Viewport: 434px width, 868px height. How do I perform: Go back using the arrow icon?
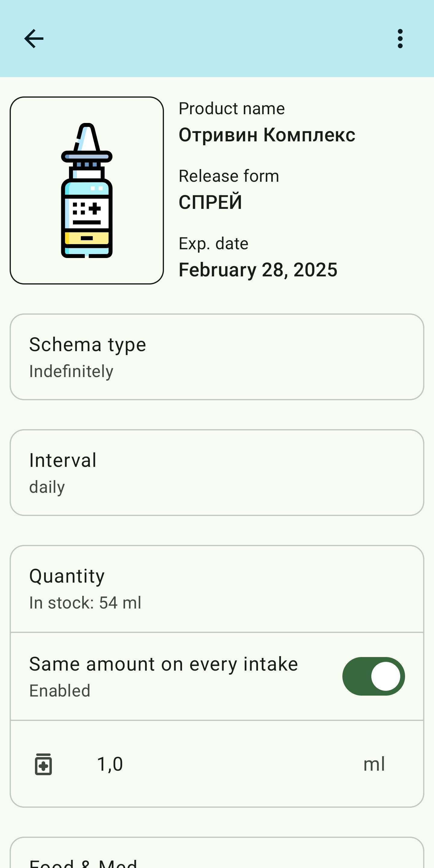coord(34,39)
